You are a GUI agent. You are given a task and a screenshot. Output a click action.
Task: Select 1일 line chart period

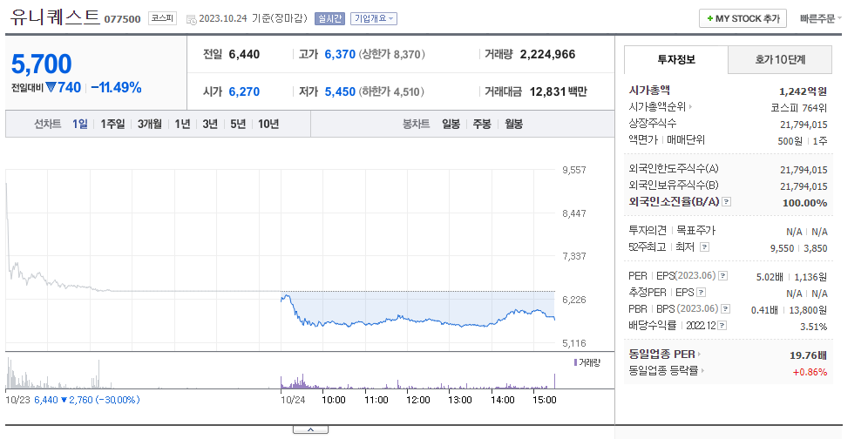79,124
